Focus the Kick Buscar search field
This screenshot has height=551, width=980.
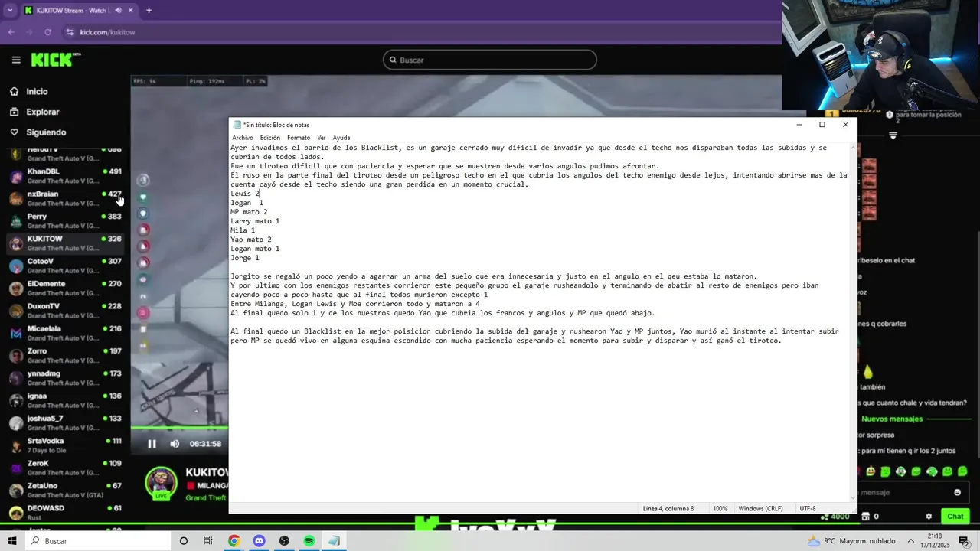click(490, 60)
